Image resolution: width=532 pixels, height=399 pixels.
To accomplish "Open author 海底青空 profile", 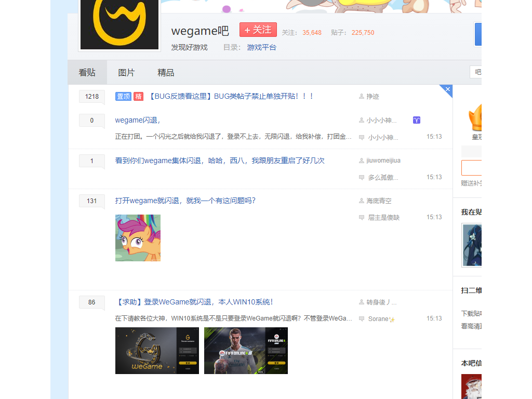I will coord(379,201).
